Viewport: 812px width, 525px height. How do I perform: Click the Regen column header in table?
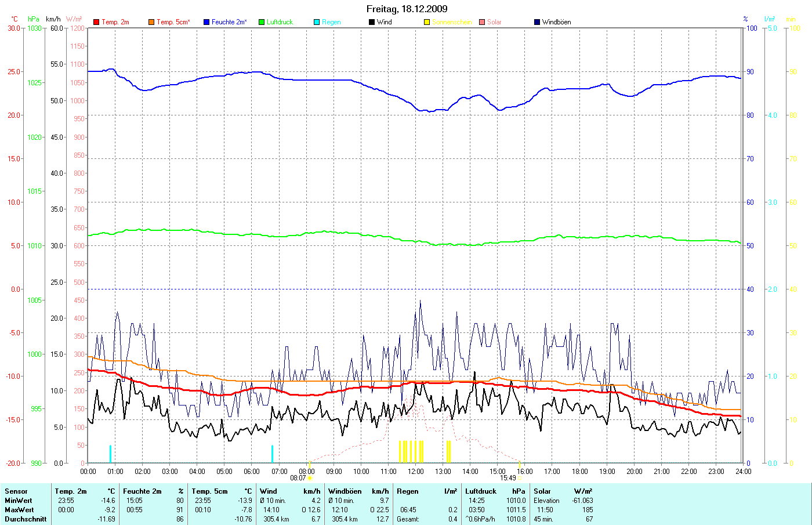[x=408, y=491]
